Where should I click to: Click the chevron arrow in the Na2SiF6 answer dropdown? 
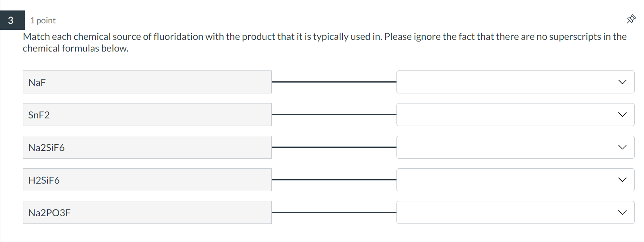coord(622,147)
